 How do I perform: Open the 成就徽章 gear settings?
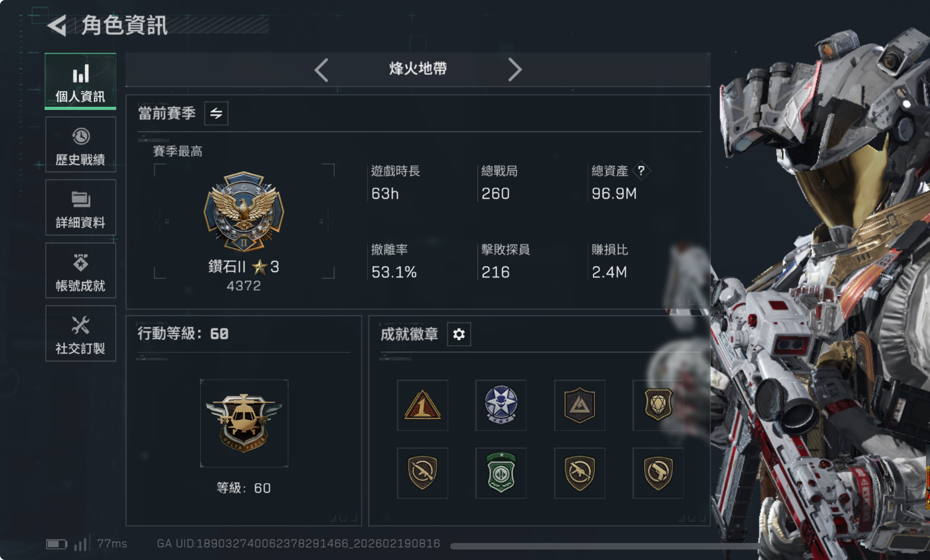point(459,335)
